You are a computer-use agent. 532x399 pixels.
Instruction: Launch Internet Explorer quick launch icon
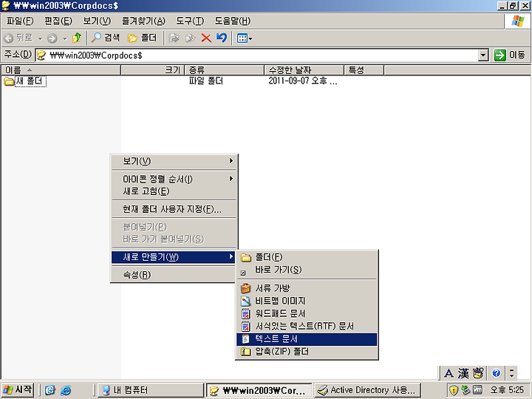coord(66,390)
